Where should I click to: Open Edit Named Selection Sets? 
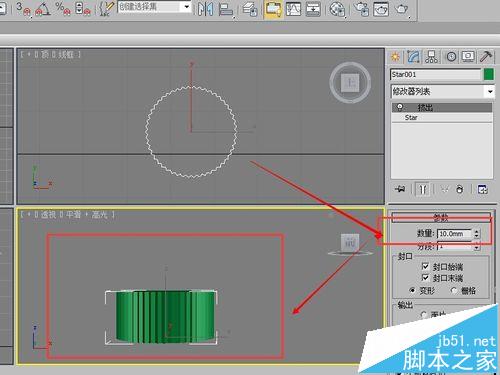point(107,9)
